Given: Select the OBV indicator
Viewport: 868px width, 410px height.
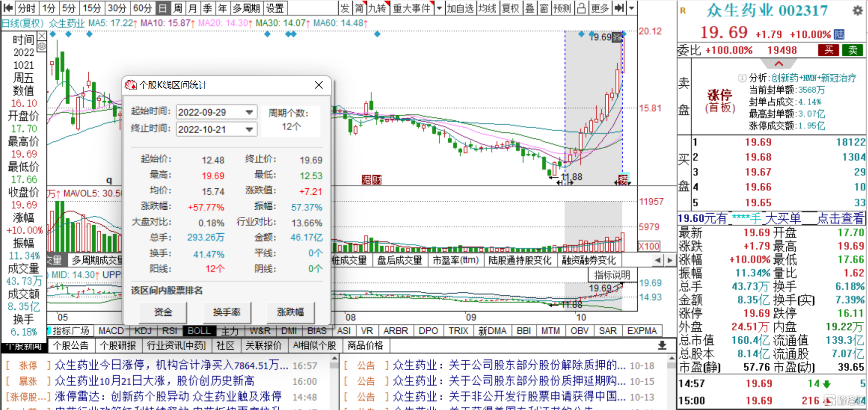Looking at the screenshot, I should (579, 331).
